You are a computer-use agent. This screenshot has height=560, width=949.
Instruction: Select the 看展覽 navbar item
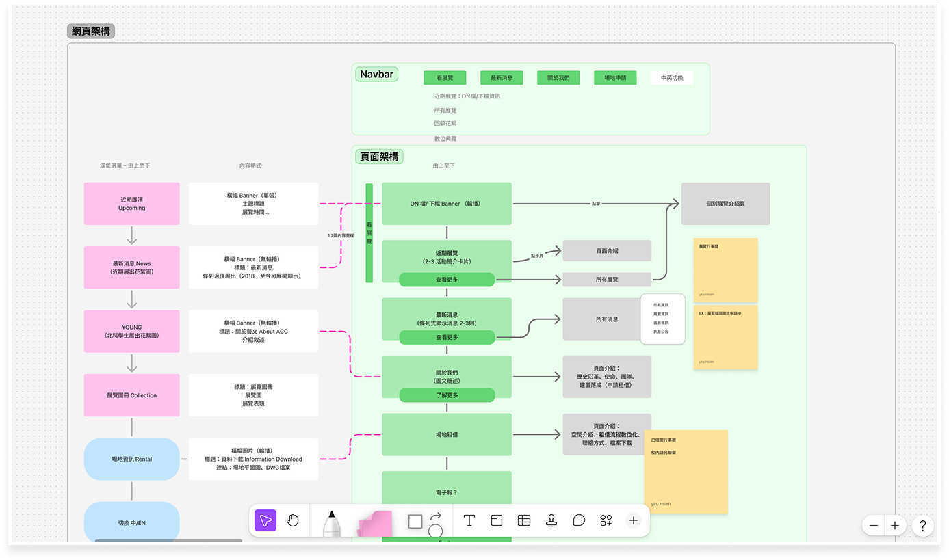[x=445, y=78]
